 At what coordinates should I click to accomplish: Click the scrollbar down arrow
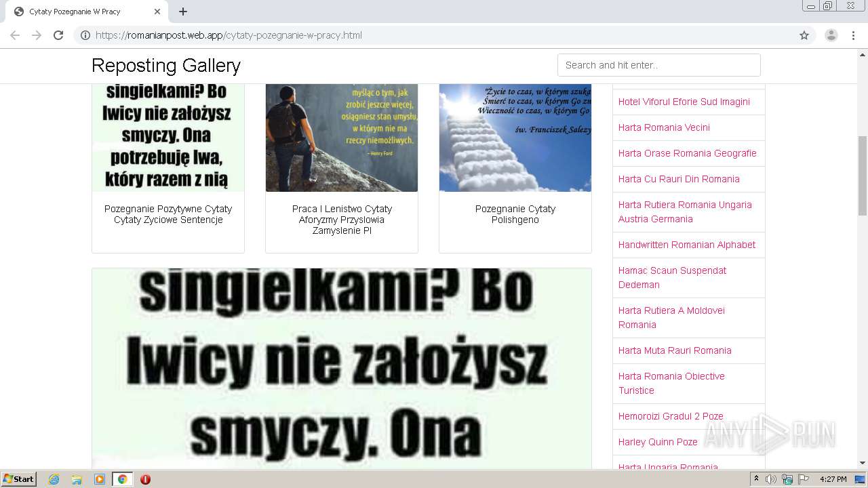point(863,463)
